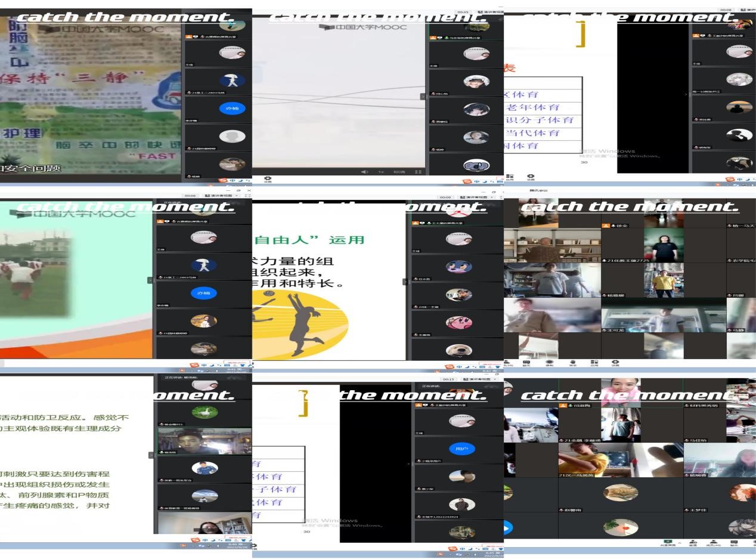The height and width of the screenshot is (559, 756).
Task: Click Sogou input icon below MOOC player sidebar
Action: coord(467,180)
